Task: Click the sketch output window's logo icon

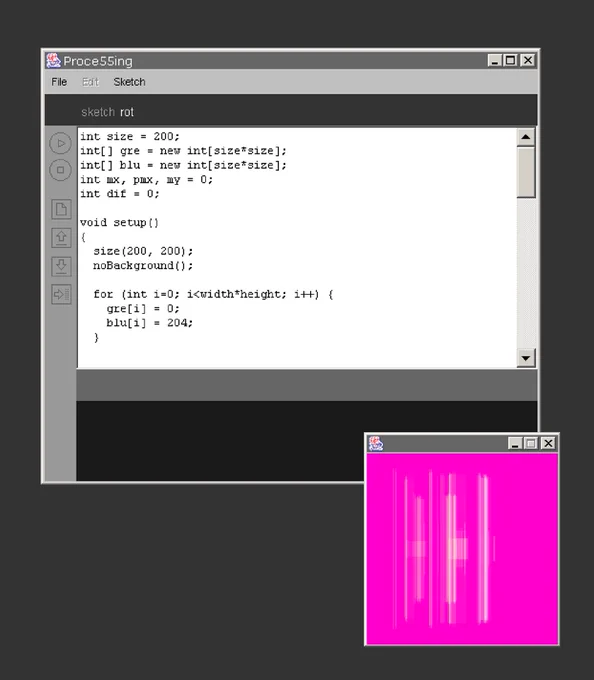Action: coord(375,443)
